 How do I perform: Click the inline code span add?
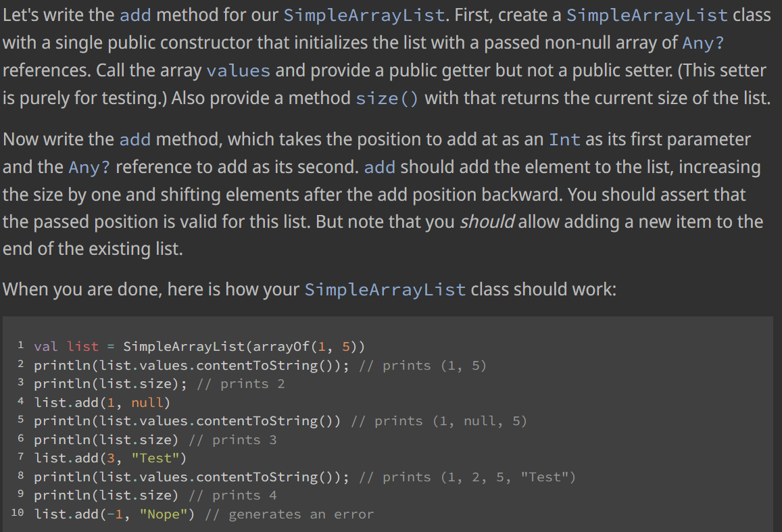tap(134, 15)
